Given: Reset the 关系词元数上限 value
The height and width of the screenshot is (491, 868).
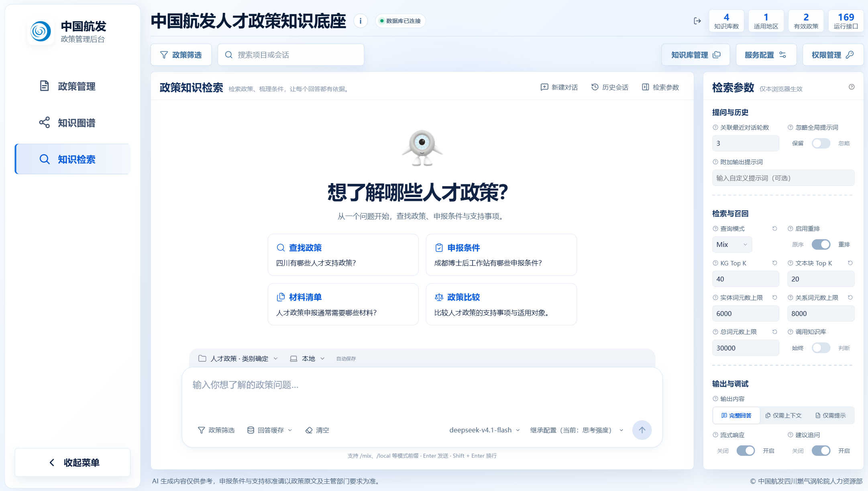Looking at the screenshot, I should point(850,297).
